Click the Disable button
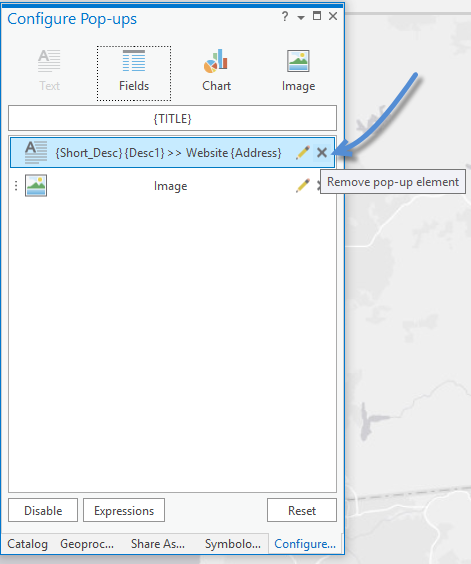 coord(43,510)
